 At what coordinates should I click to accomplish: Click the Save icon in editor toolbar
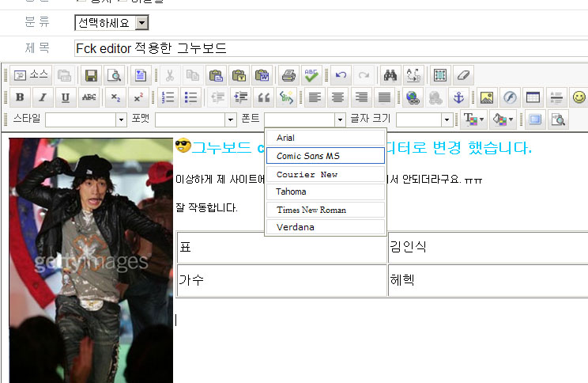[91, 76]
